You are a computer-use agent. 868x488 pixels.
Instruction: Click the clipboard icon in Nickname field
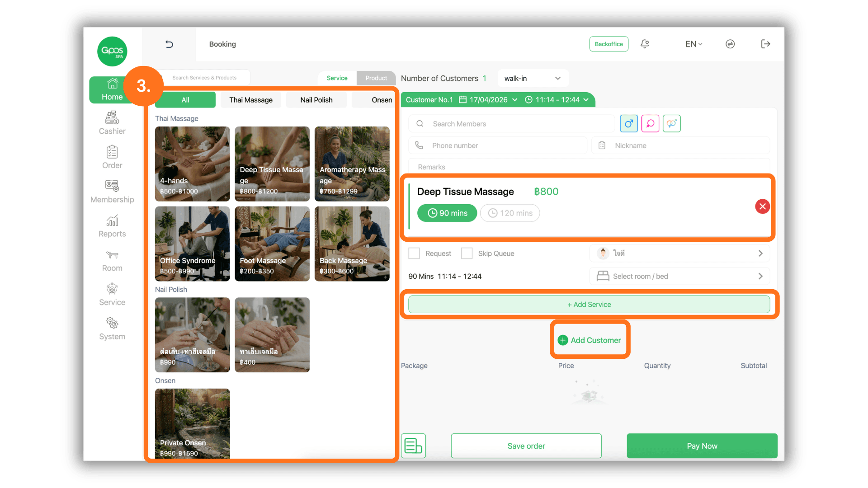pos(602,145)
